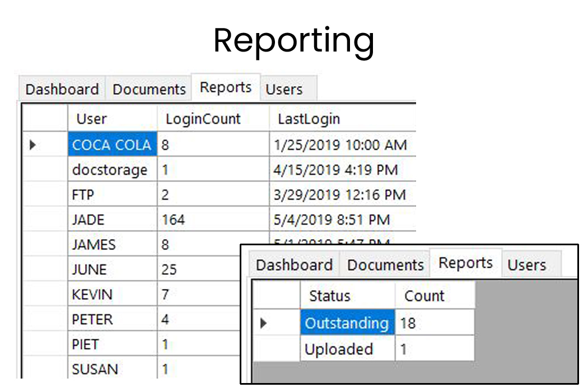
Task: Click the row header beside docstorage
Action: (45, 169)
